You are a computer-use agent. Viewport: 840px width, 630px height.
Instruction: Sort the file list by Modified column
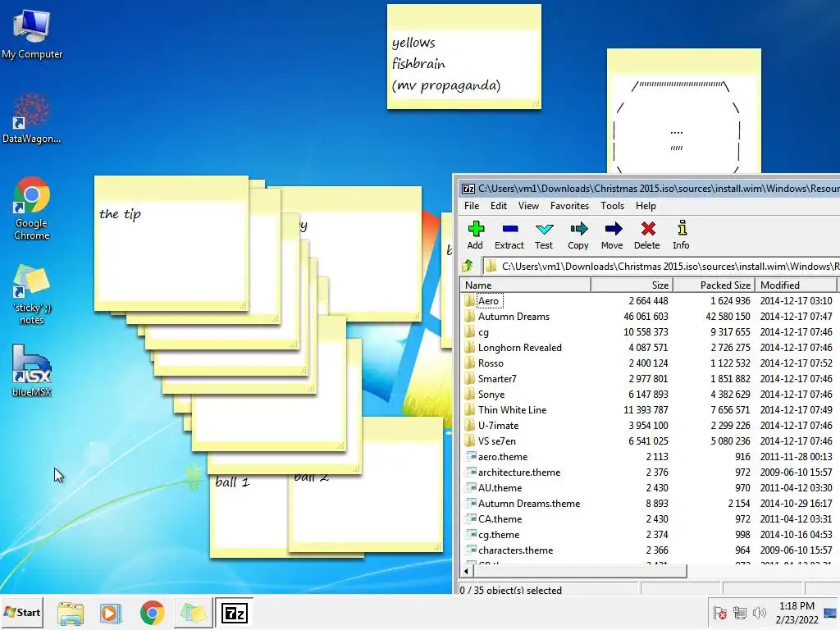click(796, 285)
